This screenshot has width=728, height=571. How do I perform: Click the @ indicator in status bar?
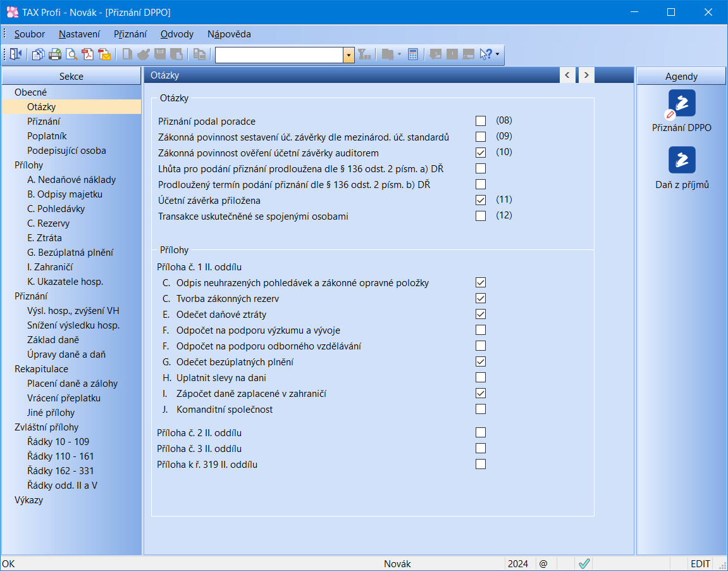[543, 563]
